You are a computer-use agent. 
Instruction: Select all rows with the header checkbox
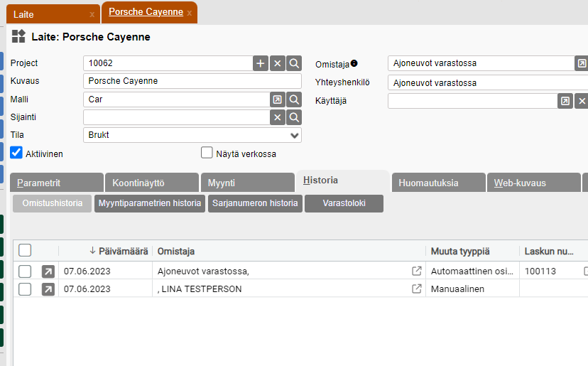pos(25,250)
